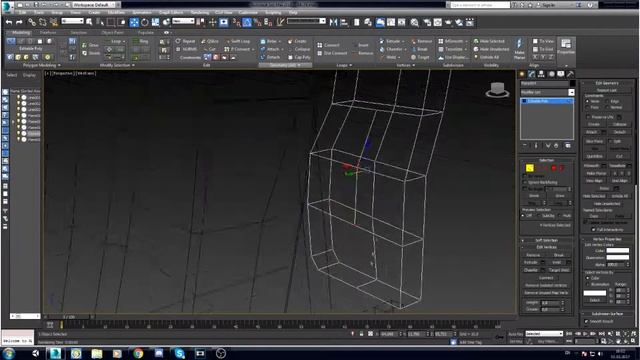The height and width of the screenshot is (360, 640).
Task: Toggle the Angle Snap icon
Action: pyautogui.click(x=247, y=22)
